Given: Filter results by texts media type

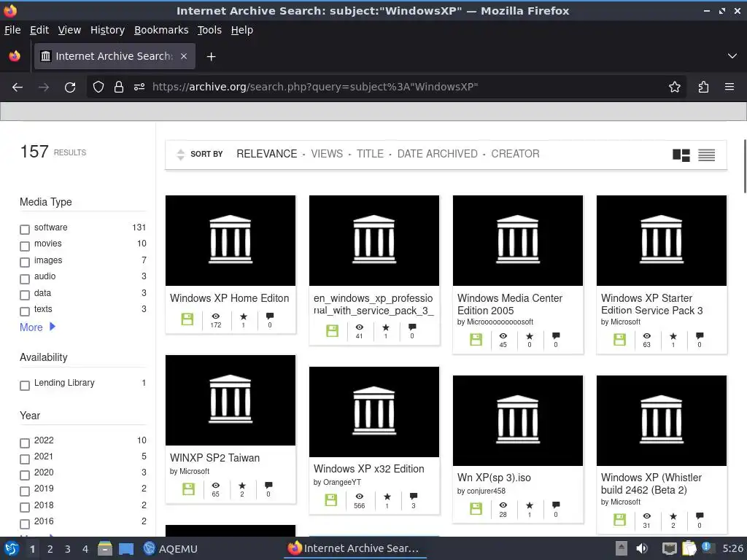Looking at the screenshot, I should pos(25,311).
